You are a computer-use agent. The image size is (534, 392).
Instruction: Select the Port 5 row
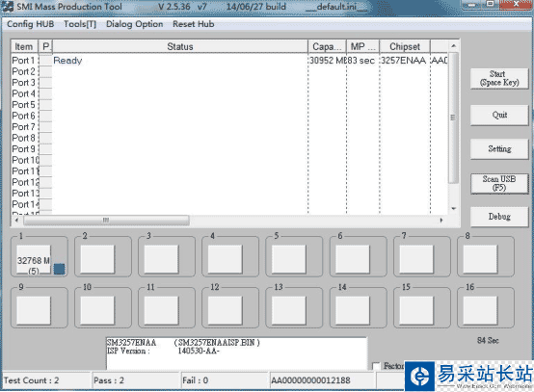click(x=229, y=105)
